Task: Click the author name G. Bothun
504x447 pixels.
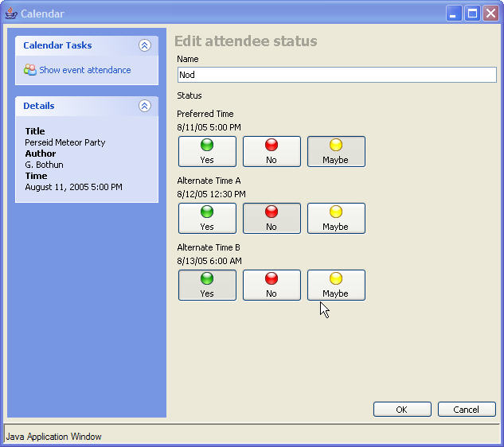Action: click(45, 165)
